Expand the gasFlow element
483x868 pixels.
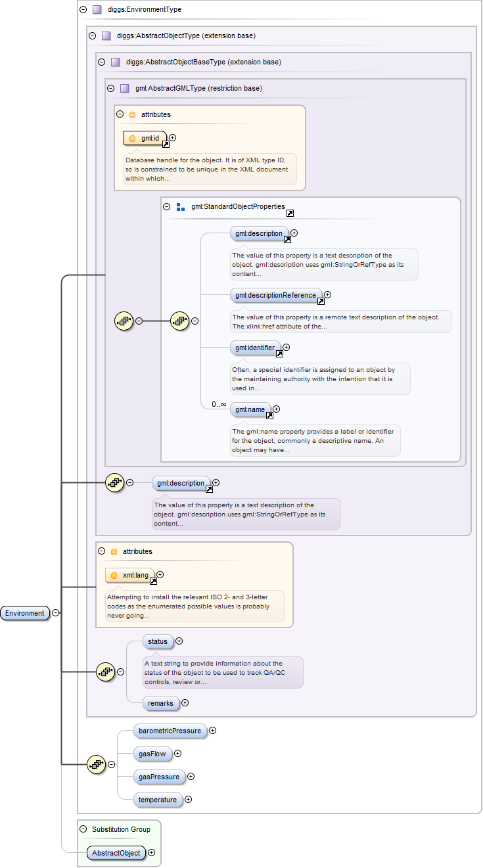(177, 754)
